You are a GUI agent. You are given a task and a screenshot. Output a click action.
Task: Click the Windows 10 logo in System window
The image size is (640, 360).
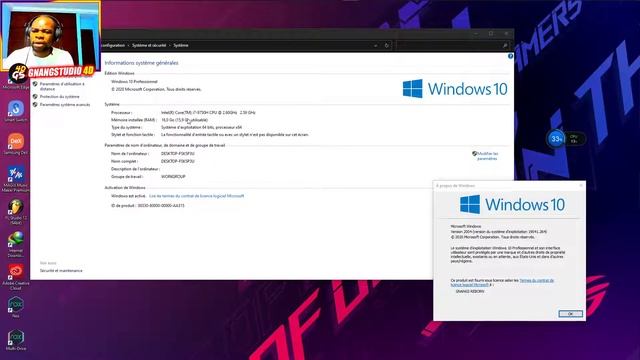click(455, 89)
